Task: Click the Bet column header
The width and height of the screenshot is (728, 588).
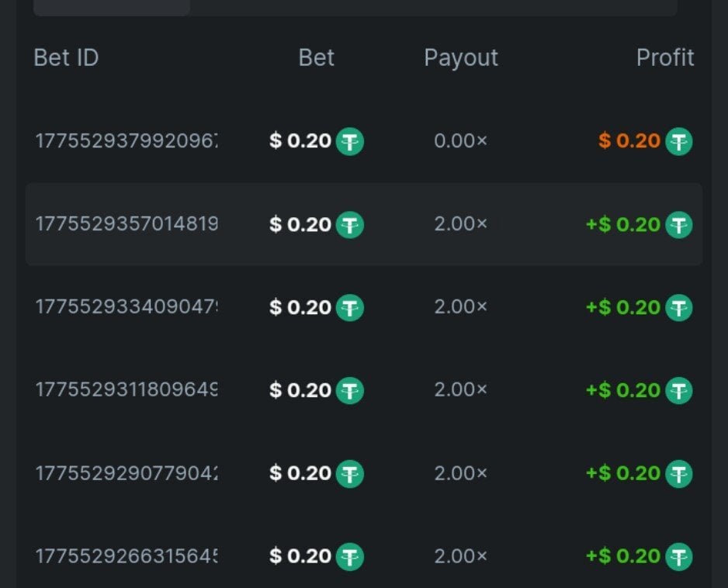Action: [x=317, y=57]
